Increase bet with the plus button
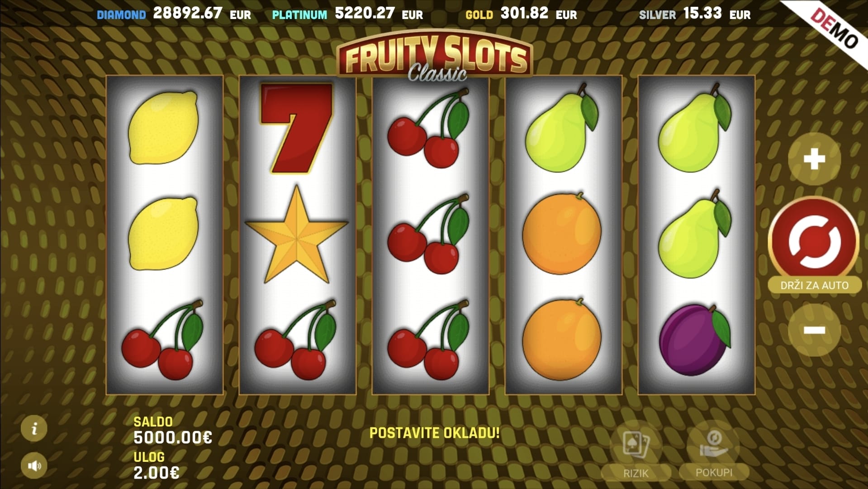Image resolution: width=868 pixels, height=489 pixels. pyautogui.click(x=814, y=159)
